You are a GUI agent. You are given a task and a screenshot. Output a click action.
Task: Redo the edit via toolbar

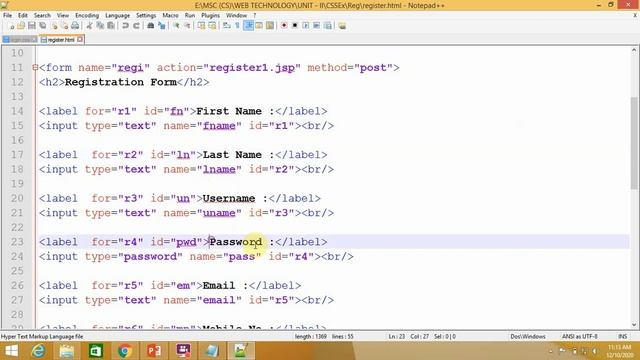point(136,26)
